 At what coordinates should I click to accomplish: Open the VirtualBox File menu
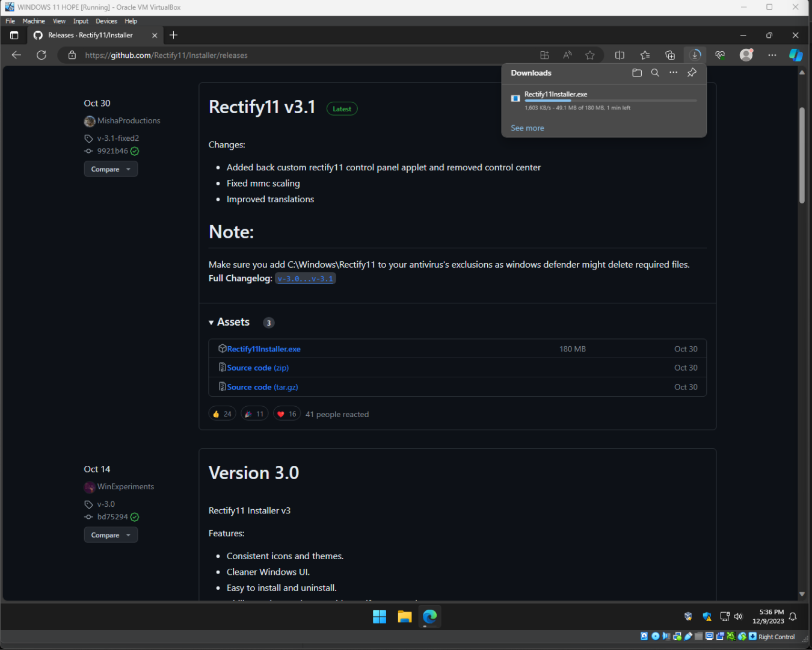click(10, 21)
